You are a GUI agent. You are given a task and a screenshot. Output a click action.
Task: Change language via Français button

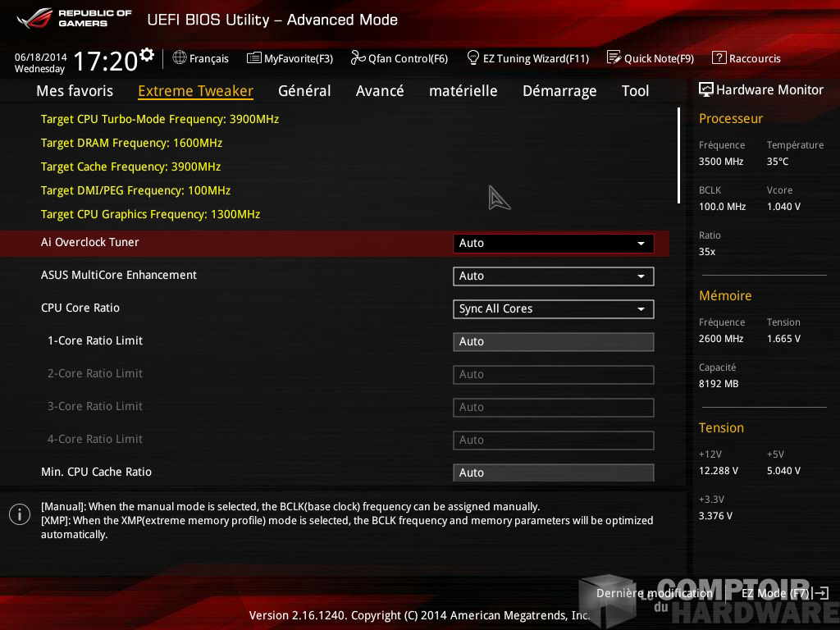[x=201, y=58]
